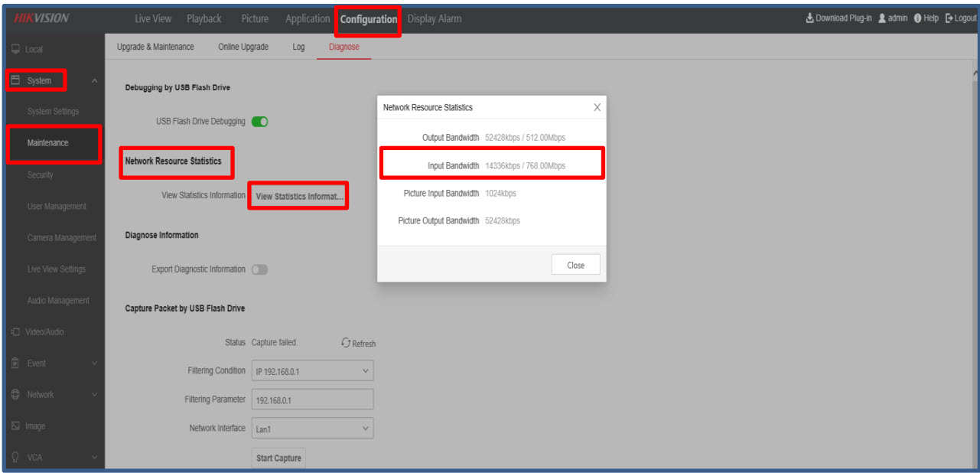Switch to the Log tab

pos(298,47)
